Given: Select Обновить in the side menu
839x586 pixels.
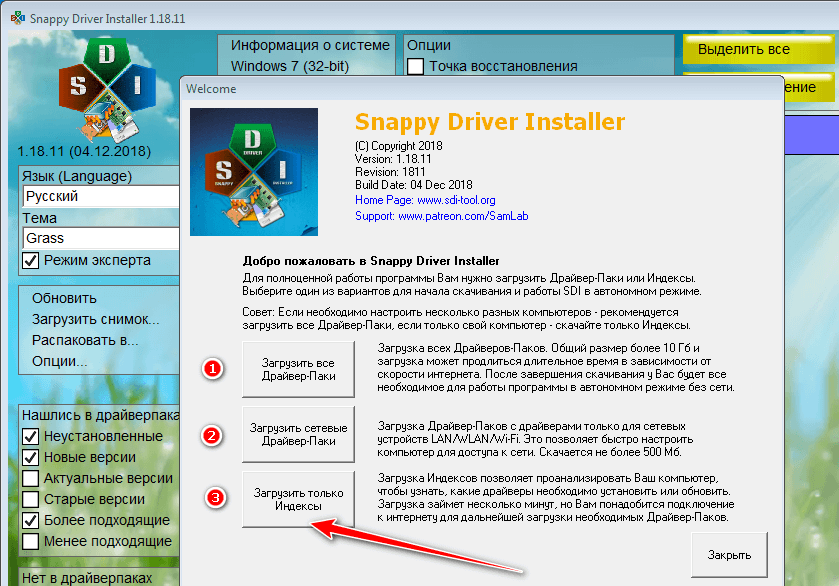Looking at the screenshot, I should click(64, 298).
